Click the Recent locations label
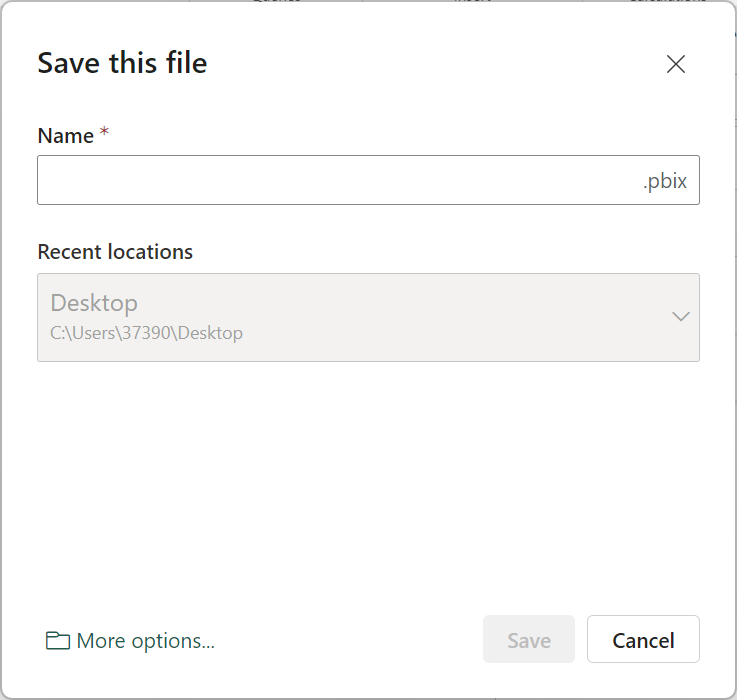The height and width of the screenshot is (700, 737). [115, 252]
